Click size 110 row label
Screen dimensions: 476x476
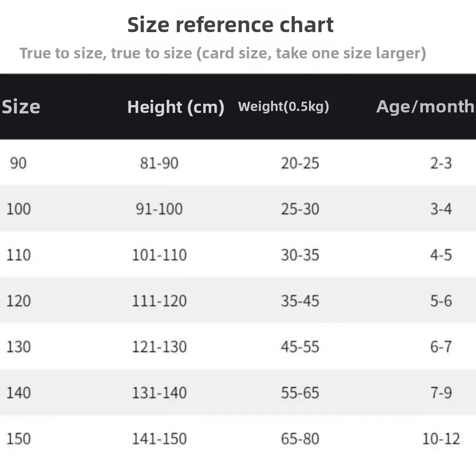click(x=18, y=255)
